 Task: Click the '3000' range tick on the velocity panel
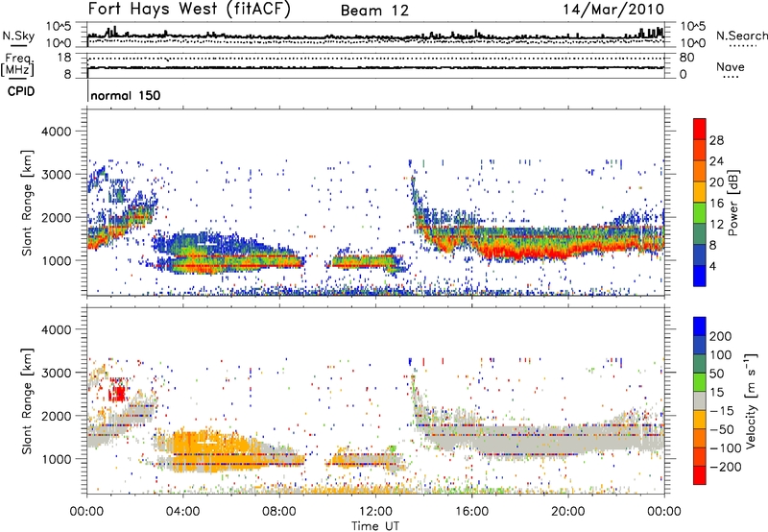(57, 373)
